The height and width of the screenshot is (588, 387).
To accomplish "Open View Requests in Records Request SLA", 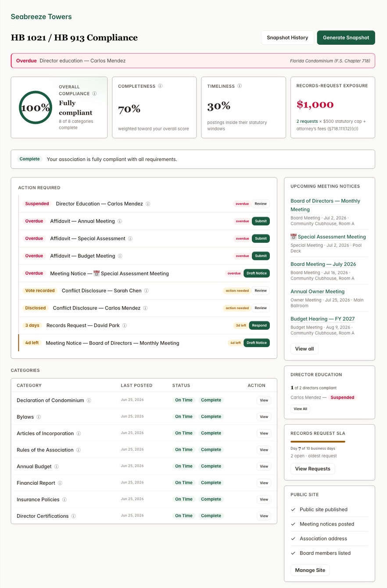I will point(313,469).
